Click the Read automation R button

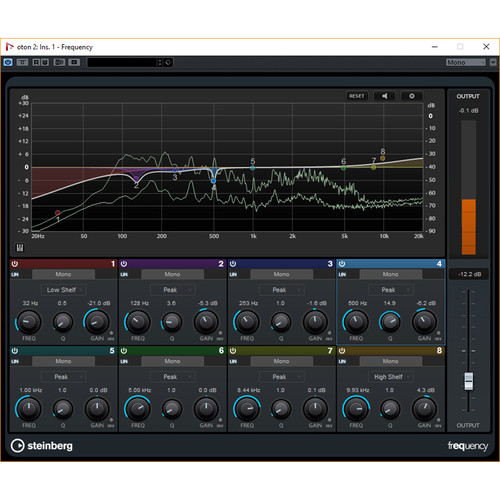pyautogui.click(x=36, y=62)
